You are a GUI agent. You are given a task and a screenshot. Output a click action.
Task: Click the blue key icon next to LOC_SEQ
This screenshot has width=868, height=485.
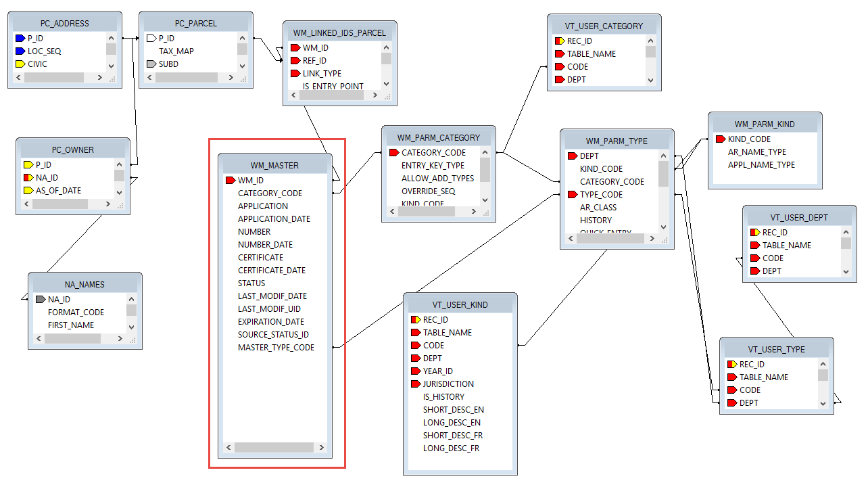tap(20, 51)
